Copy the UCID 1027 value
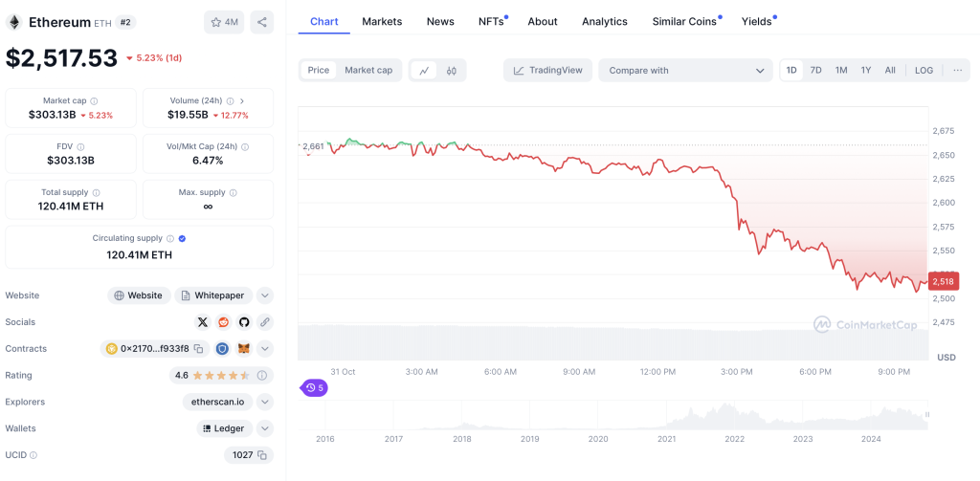This screenshot has width=980, height=481. tap(262, 455)
